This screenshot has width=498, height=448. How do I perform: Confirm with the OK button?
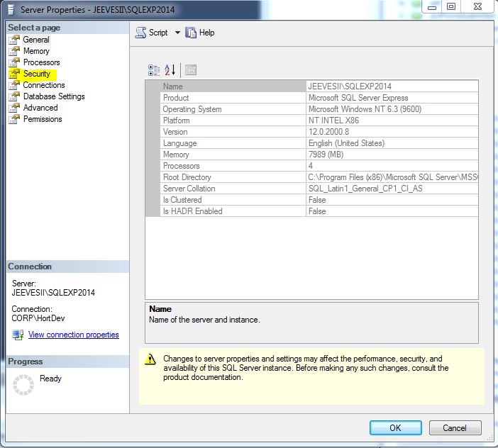[396, 428]
